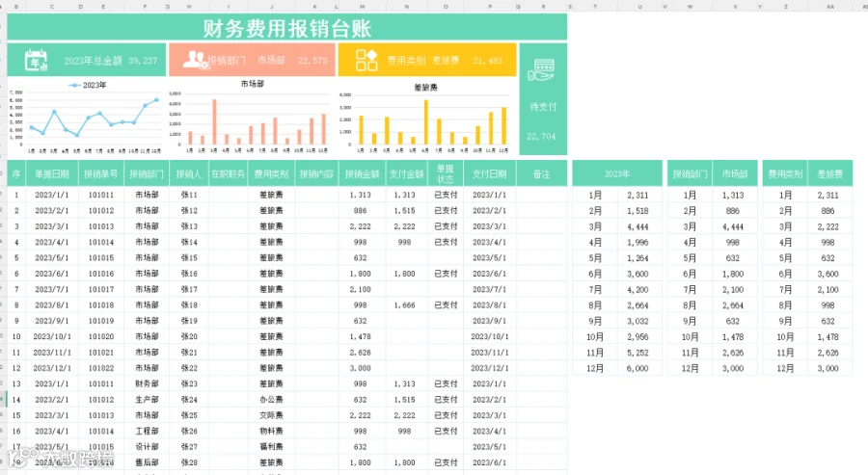
Task: Click the 支付金额 column header
Action: [406, 173]
